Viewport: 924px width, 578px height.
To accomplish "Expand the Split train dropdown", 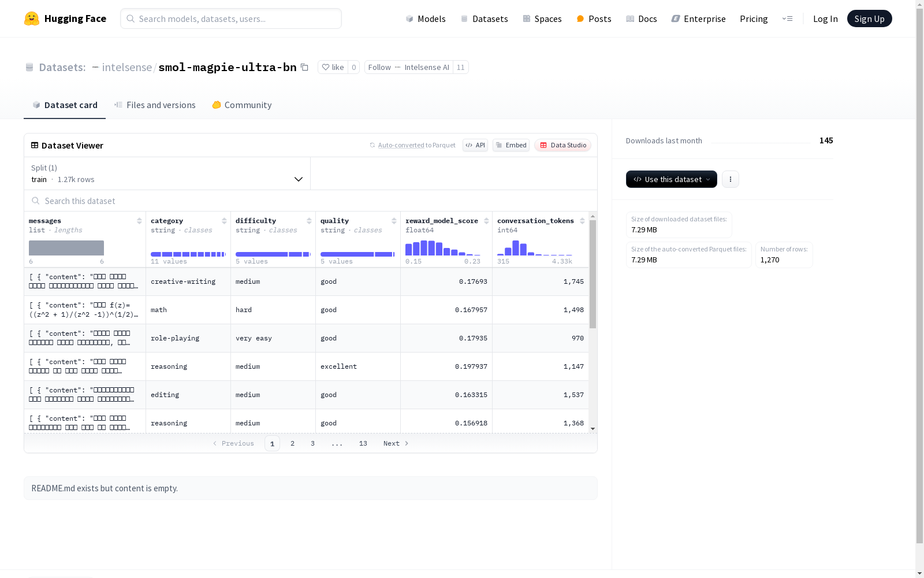I will (167, 173).
